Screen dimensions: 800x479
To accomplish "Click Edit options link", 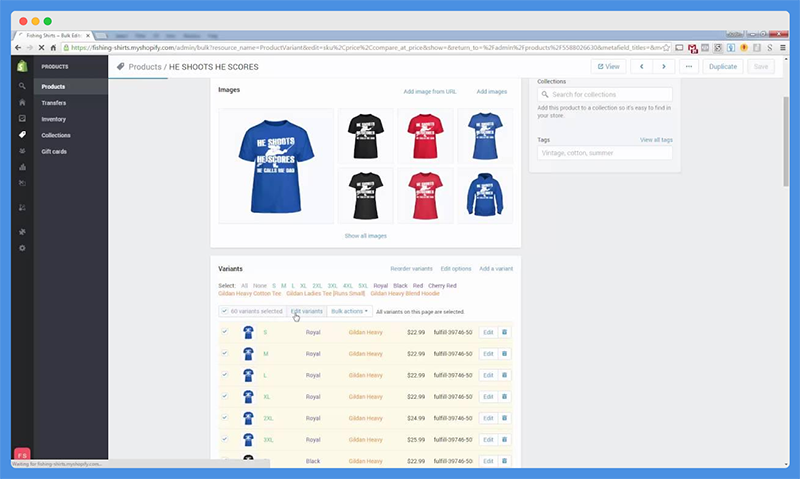I will point(456,268).
